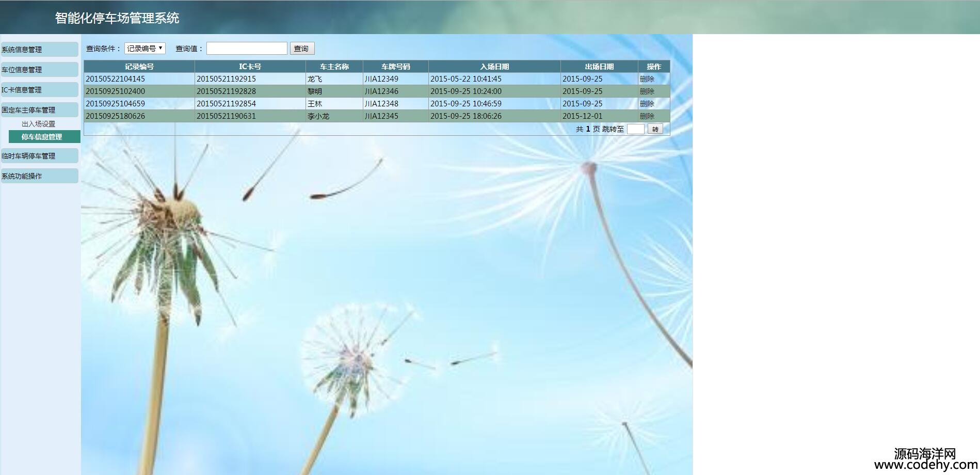Viewport: 980px width, 475px height.
Task: Click license plate 川A12348
Action: 381,104
